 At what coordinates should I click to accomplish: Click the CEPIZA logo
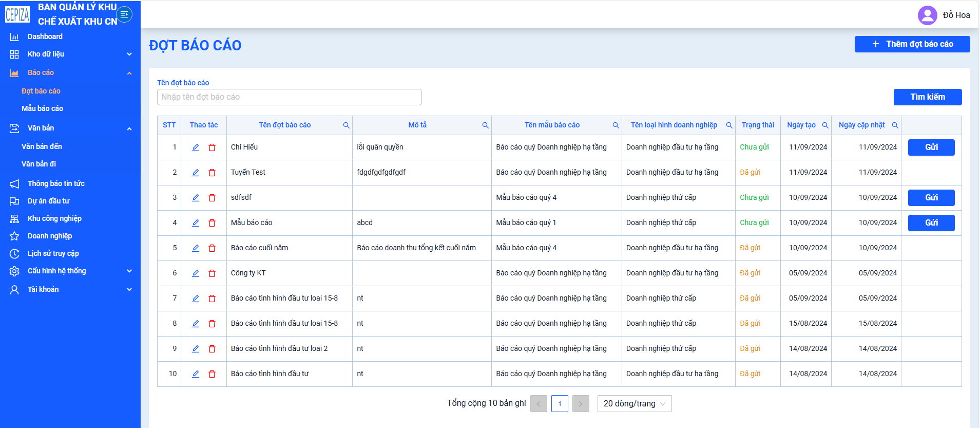point(17,14)
